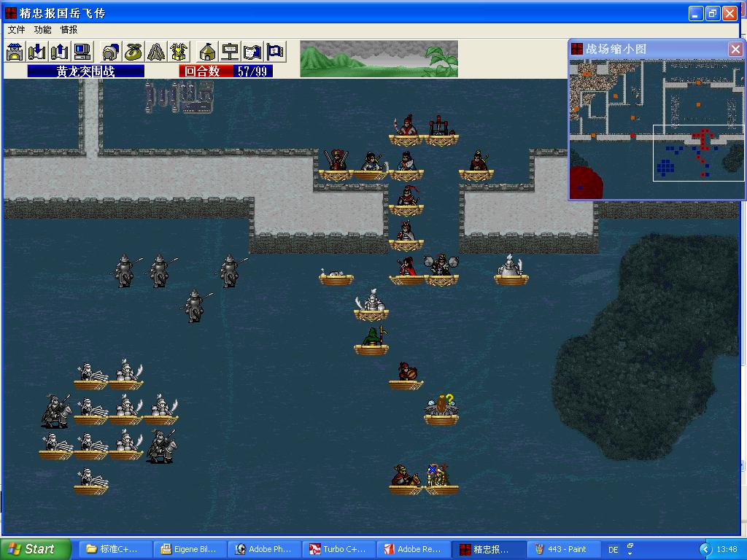747x560 pixels.
Task: Click the wooden signboard toolbar icon
Action: click(230, 52)
